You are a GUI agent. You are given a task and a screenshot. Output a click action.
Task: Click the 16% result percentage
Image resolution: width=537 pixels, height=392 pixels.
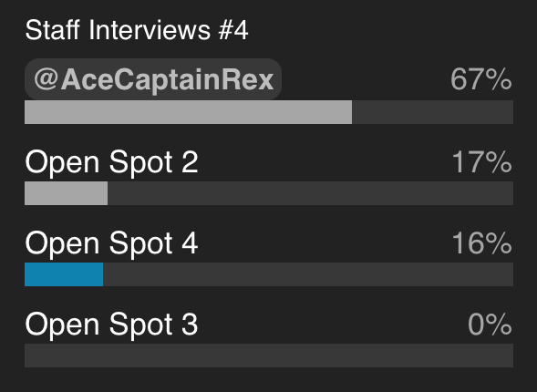pyautogui.click(x=482, y=242)
